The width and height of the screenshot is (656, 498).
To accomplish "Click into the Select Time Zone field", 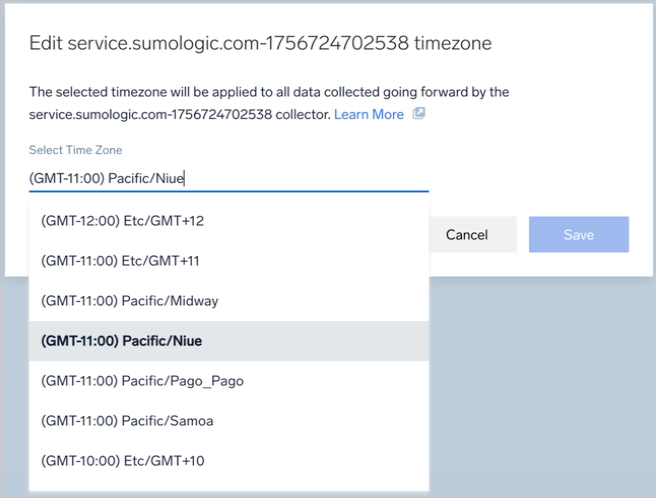I will 228,178.
